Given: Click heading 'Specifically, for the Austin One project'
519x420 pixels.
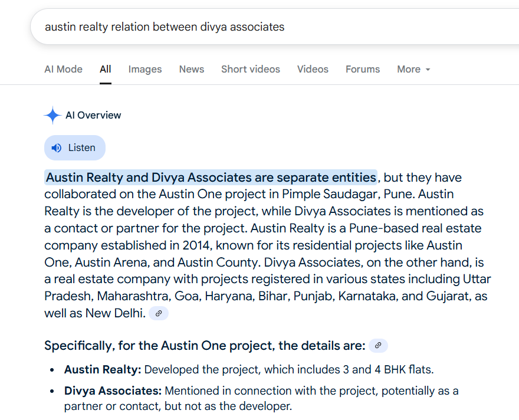Looking at the screenshot, I should click(160, 346).
